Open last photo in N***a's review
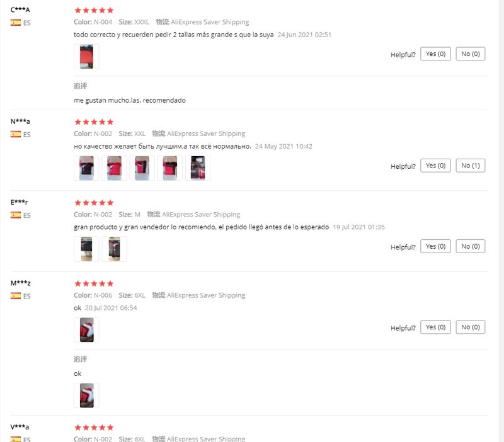 point(198,168)
